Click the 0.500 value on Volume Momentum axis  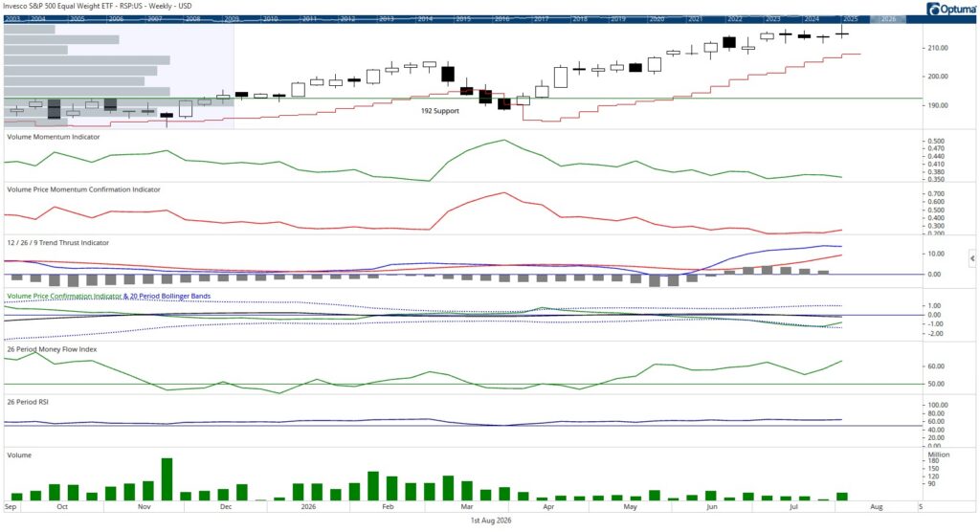click(936, 142)
